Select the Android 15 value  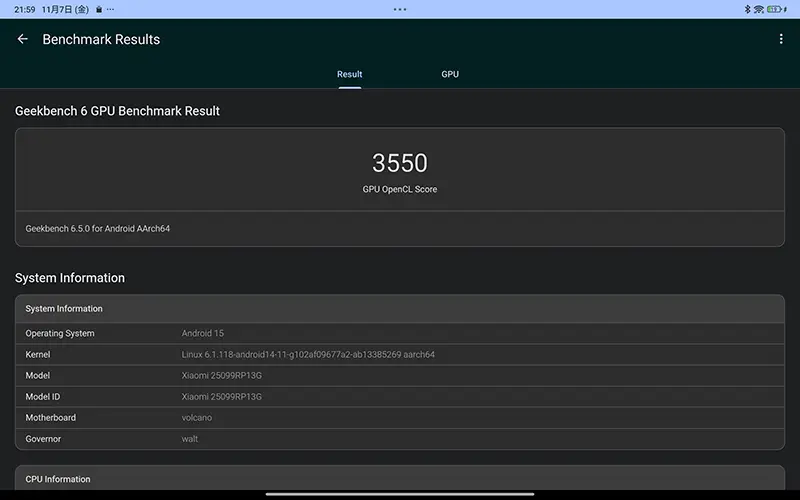[203, 333]
